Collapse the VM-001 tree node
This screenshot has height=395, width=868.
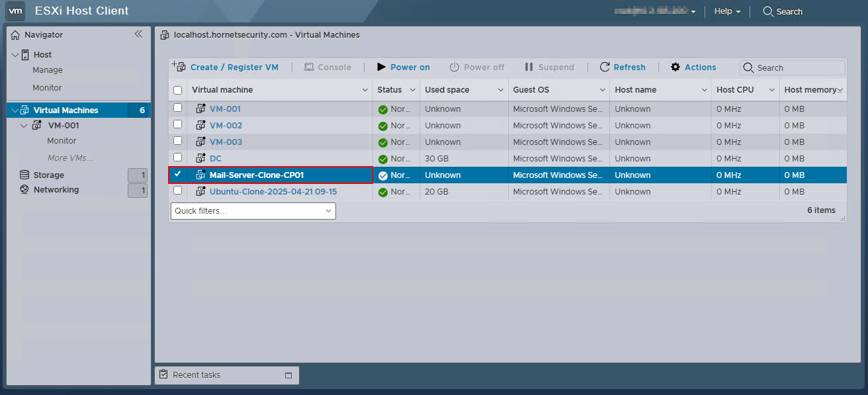pyautogui.click(x=24, y=125)
